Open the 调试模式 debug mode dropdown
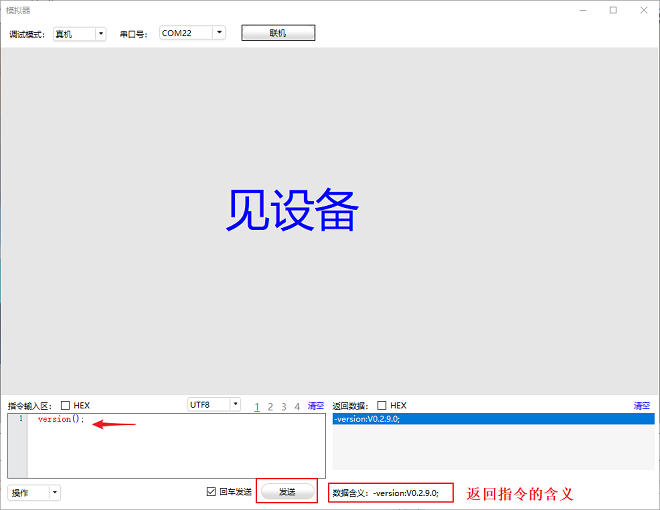This screenshot has height=510, width=660. (x=80, y=34)
